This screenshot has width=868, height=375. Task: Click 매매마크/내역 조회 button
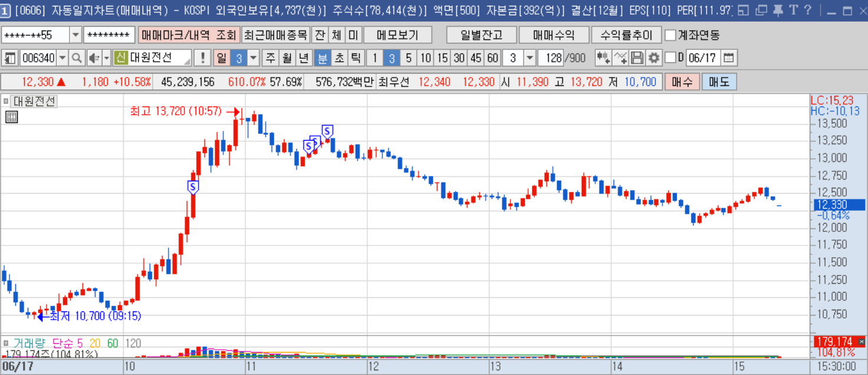coord(189,35)
